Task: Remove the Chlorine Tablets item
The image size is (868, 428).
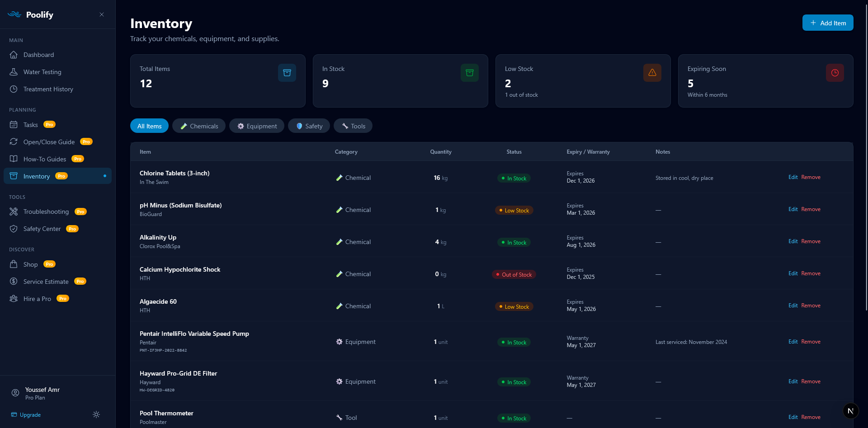Action: (x=811, y=177)
